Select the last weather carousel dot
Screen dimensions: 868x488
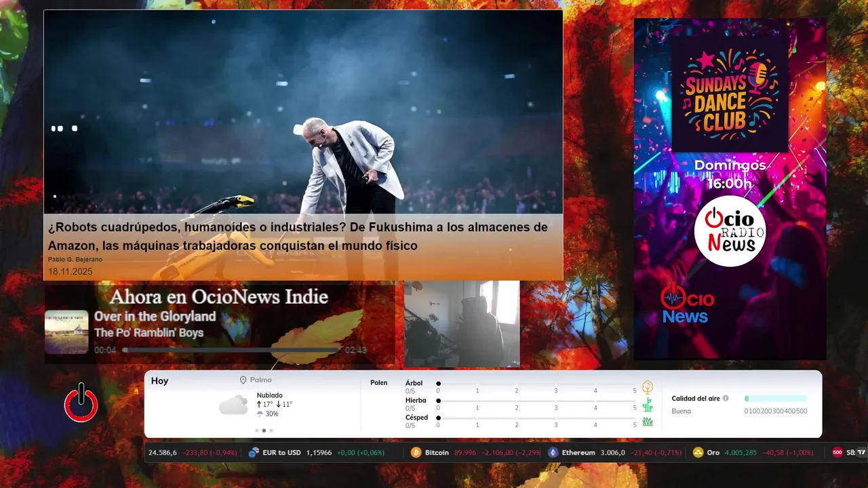[x=271, y=430]
